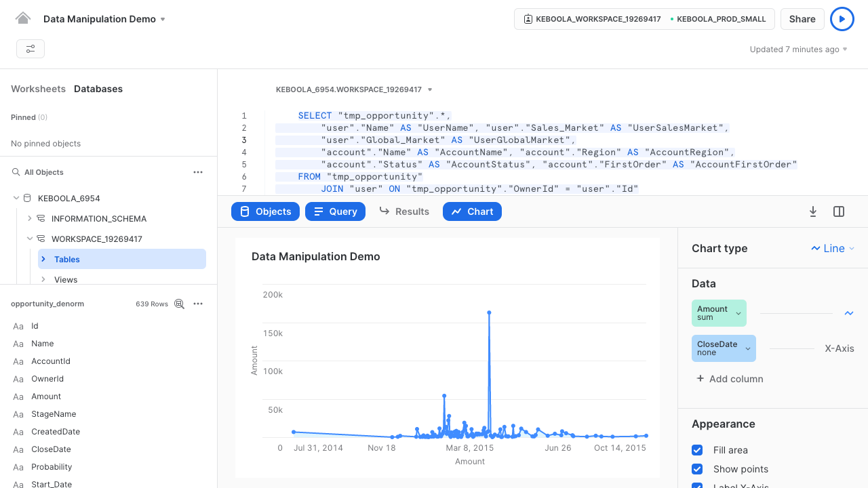
Task: Click the search icon in All Objects
Action: click(15, 172)
